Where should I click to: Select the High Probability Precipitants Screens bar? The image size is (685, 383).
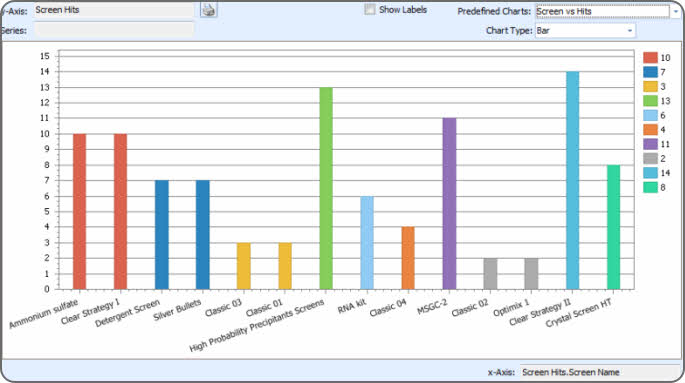(x=326, y=188)
